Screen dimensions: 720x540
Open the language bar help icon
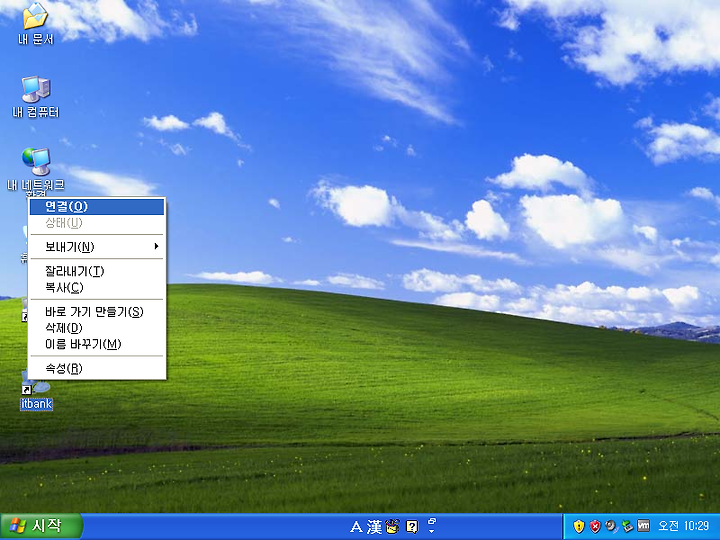tap(412, 527)
